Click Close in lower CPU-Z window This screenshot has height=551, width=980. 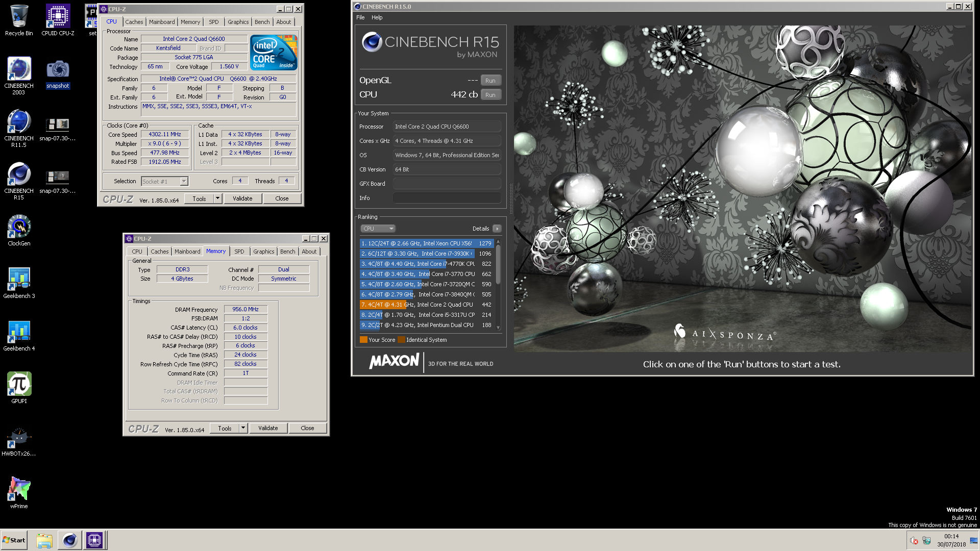(307, 428)
